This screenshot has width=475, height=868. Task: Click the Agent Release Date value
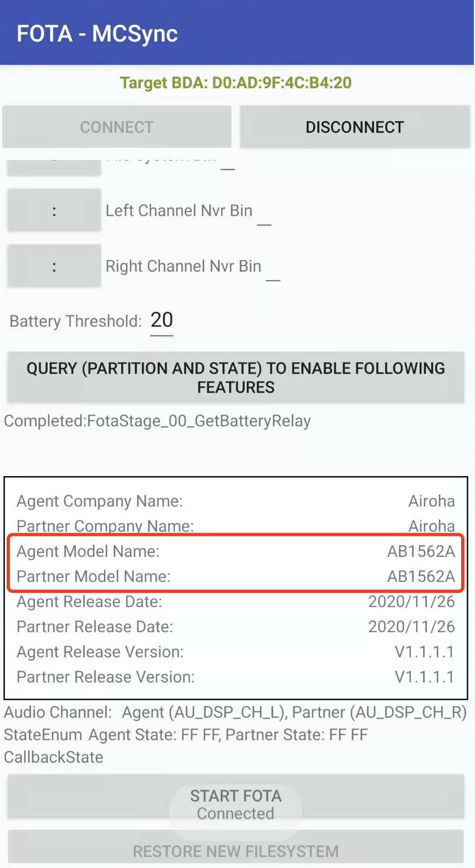coord(411,602)
